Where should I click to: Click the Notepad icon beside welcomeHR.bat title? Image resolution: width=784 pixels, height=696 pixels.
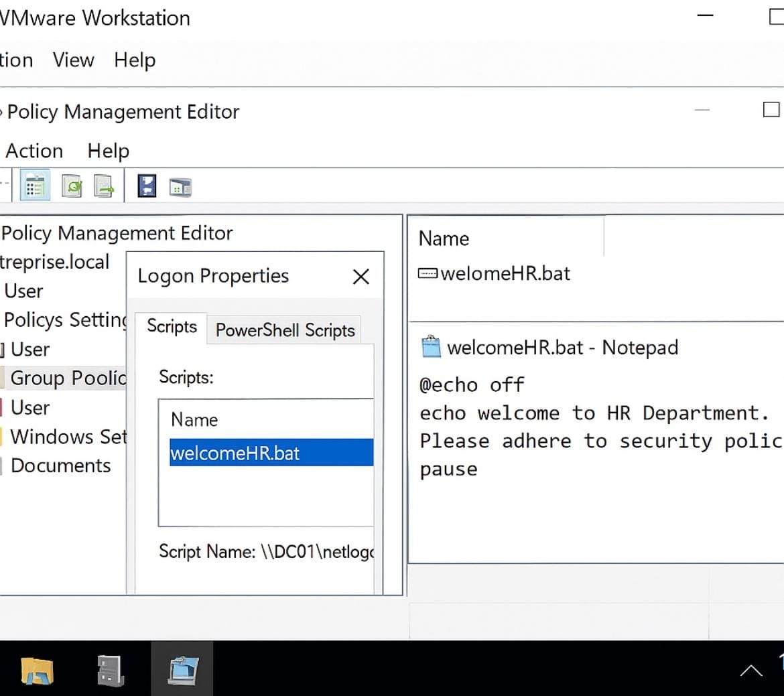(431, 346)
